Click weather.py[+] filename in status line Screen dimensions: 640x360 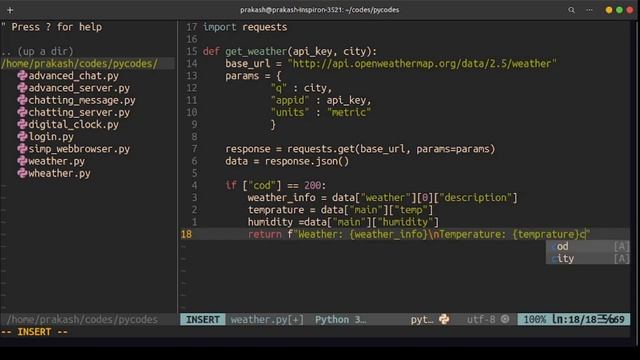[x=267, y=319]
